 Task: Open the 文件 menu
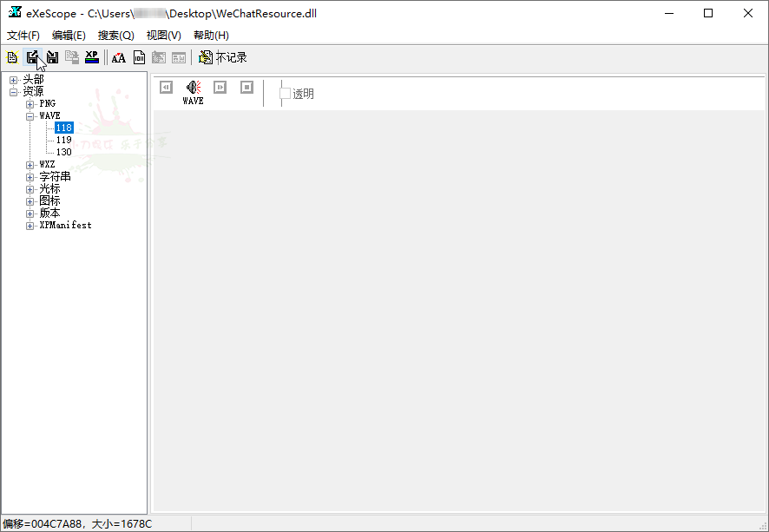pos(22,35)
